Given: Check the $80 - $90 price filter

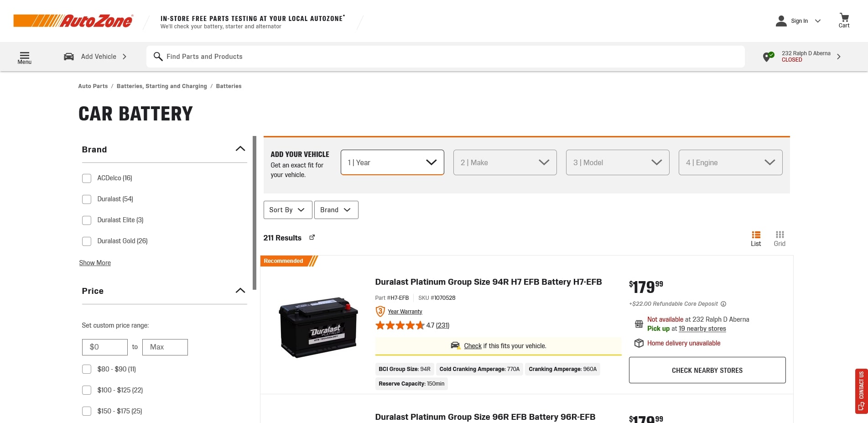Looking at the screenshot, I should coord(87,369).
